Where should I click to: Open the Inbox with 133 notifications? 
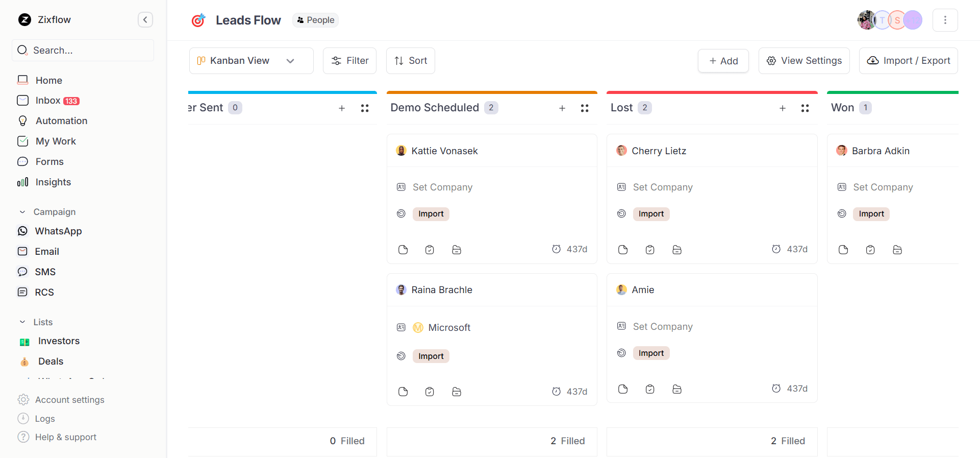[x=47, y=100]
